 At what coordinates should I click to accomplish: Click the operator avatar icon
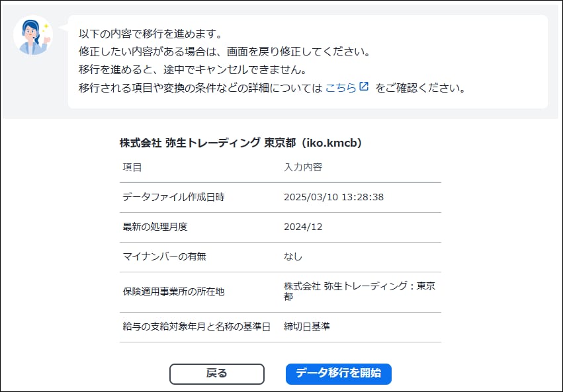click(33, 35)
